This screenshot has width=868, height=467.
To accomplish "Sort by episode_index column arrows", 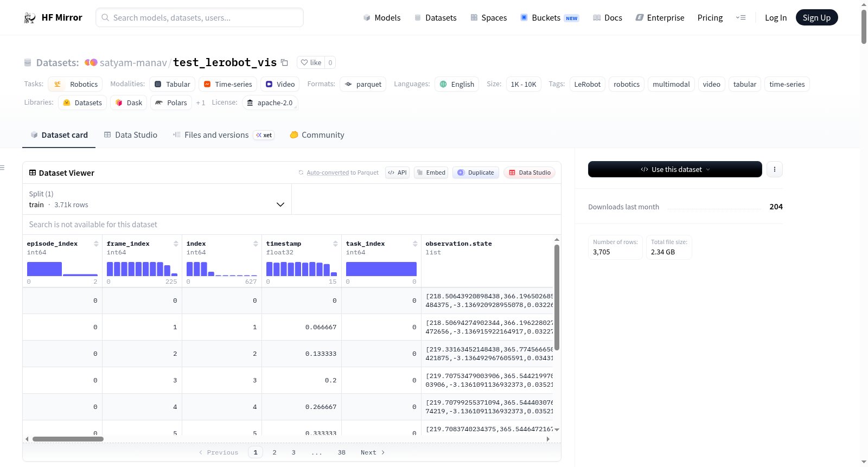I will click(x=96, y=244).
